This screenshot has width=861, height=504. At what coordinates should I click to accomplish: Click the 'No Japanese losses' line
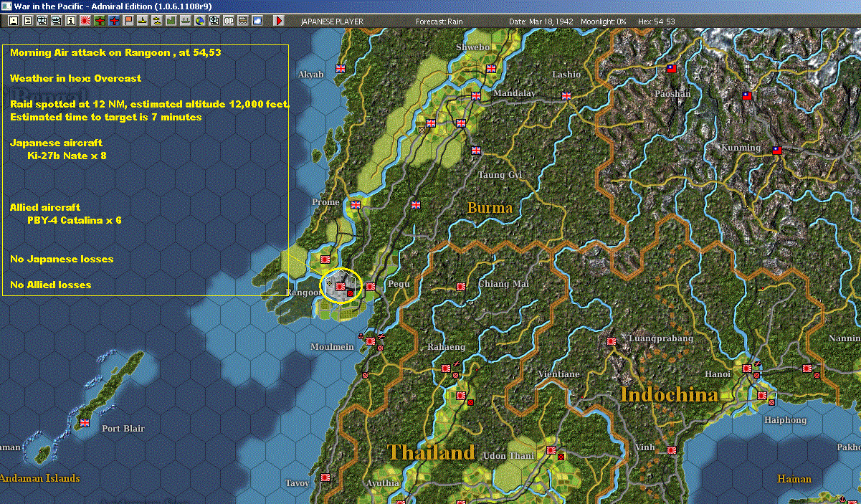(62, 259)
